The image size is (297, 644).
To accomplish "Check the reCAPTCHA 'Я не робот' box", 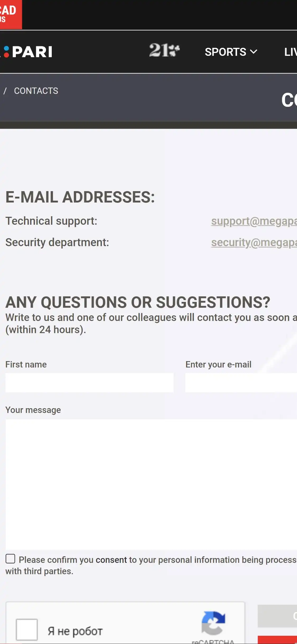I will tap(27, 629).
